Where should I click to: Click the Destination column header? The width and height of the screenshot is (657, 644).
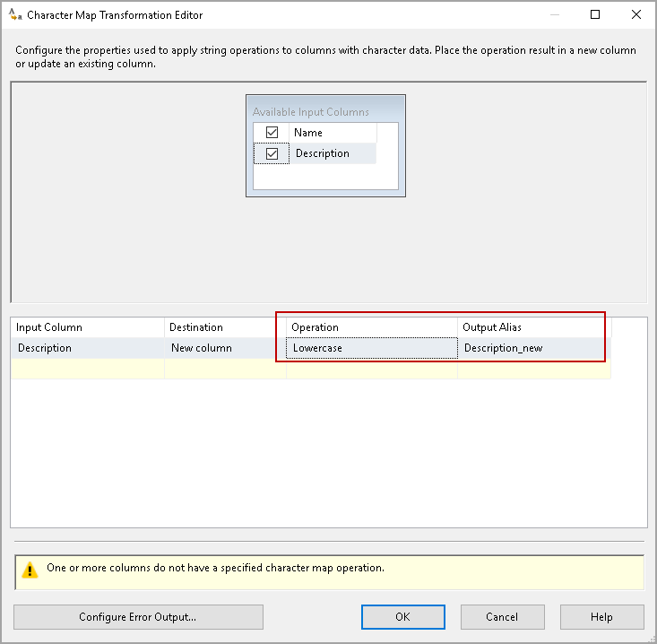click(224, 327)
